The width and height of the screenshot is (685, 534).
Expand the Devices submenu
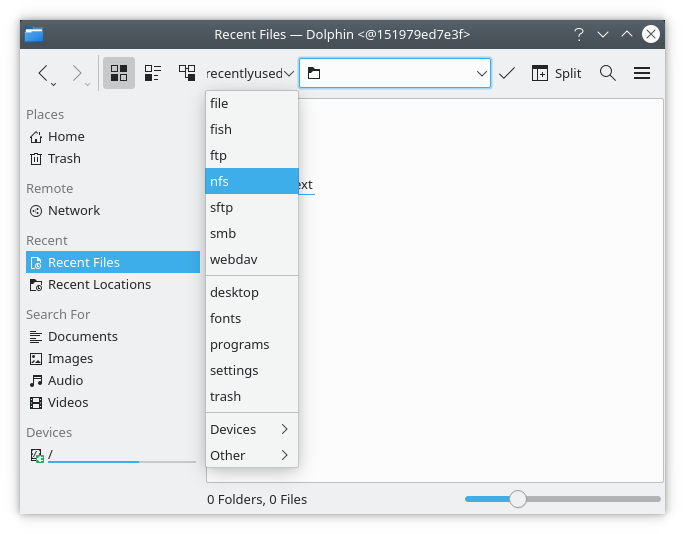250,429
